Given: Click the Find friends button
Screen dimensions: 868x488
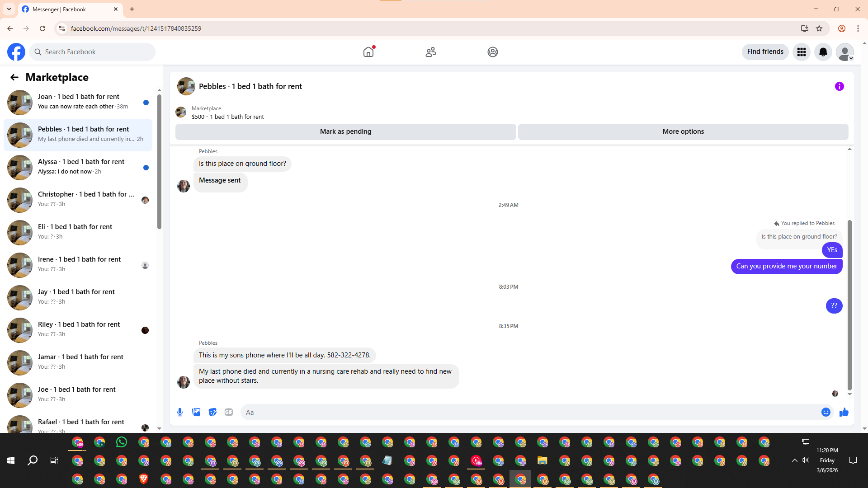Looking at the screenshot, I should coord(765,52).
